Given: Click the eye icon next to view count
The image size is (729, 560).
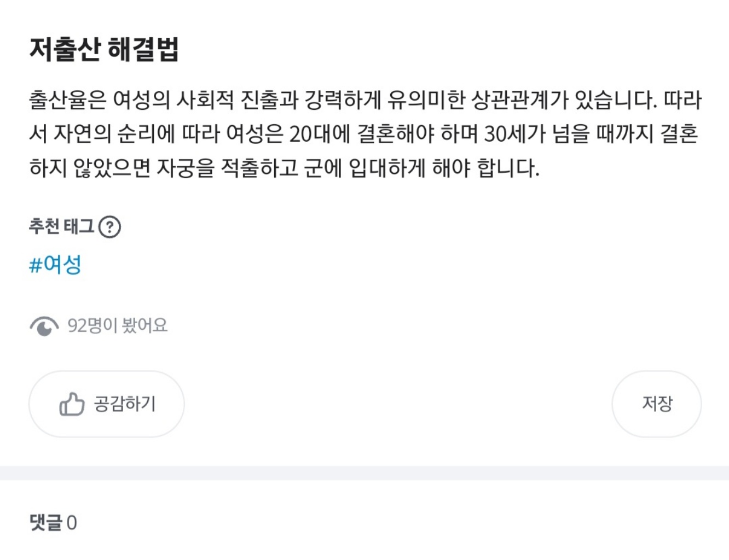Looking at the screenshot, I should pyautogui.click(x=44, y=326).
